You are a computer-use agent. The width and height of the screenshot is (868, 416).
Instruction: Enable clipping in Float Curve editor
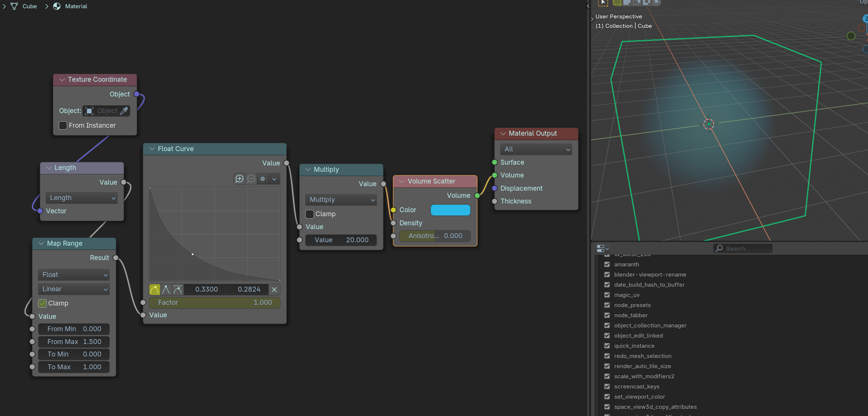263,179
